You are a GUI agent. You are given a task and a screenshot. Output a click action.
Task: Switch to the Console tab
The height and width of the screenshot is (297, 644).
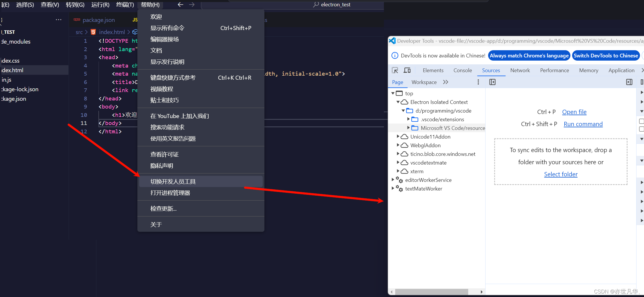point(463,70)
